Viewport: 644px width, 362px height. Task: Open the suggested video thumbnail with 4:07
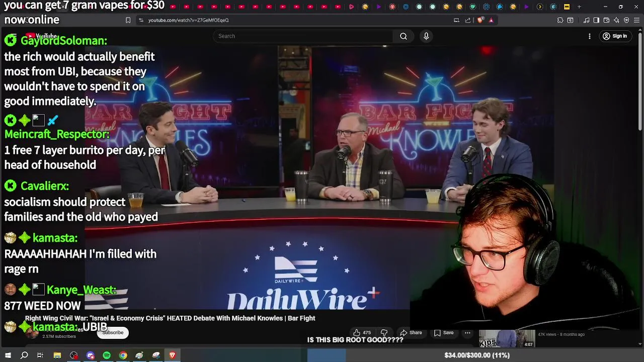pos(506,339)
